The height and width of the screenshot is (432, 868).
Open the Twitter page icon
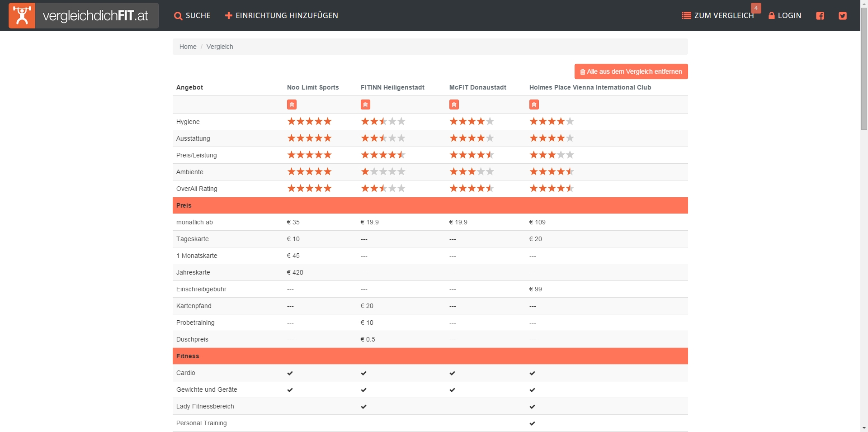843,16
